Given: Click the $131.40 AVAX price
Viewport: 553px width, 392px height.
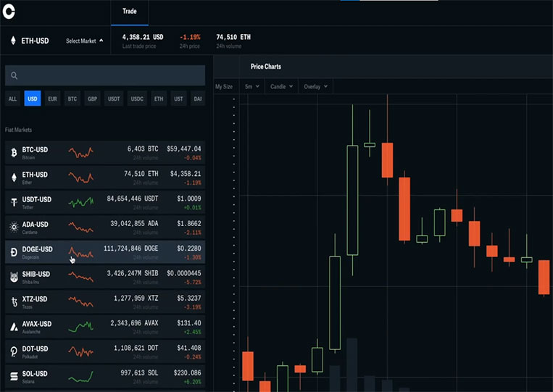Looking at the screenshot, I should coord(189,323).
